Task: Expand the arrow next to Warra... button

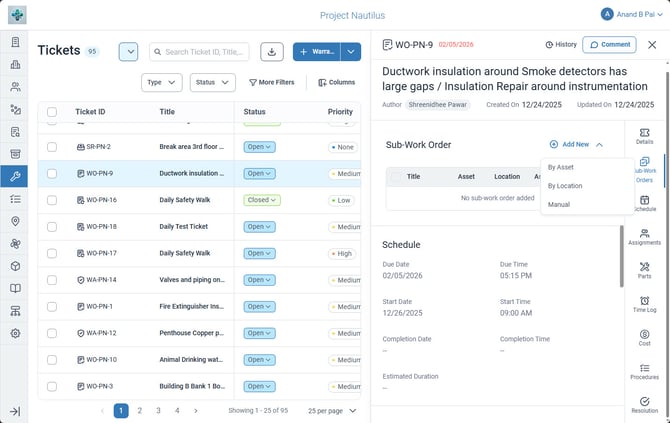Action: (351, 52)
